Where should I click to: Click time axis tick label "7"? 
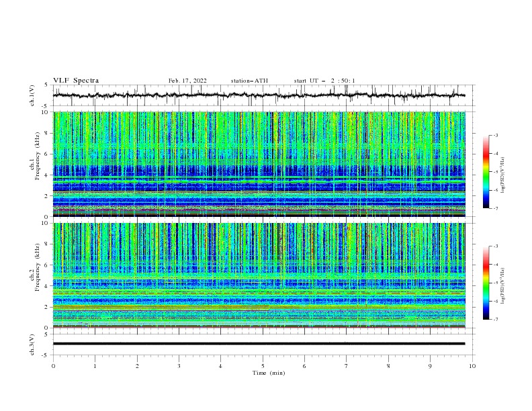[347, 366]
